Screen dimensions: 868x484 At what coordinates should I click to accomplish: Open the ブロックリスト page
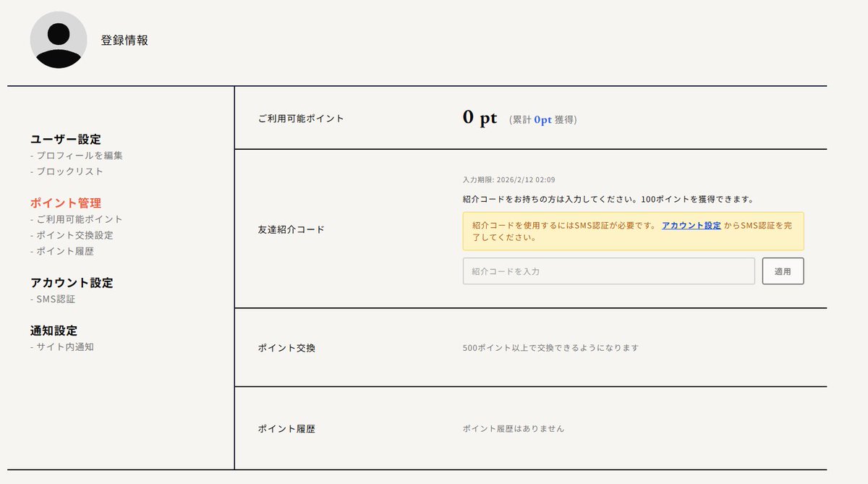coord(69,171)
